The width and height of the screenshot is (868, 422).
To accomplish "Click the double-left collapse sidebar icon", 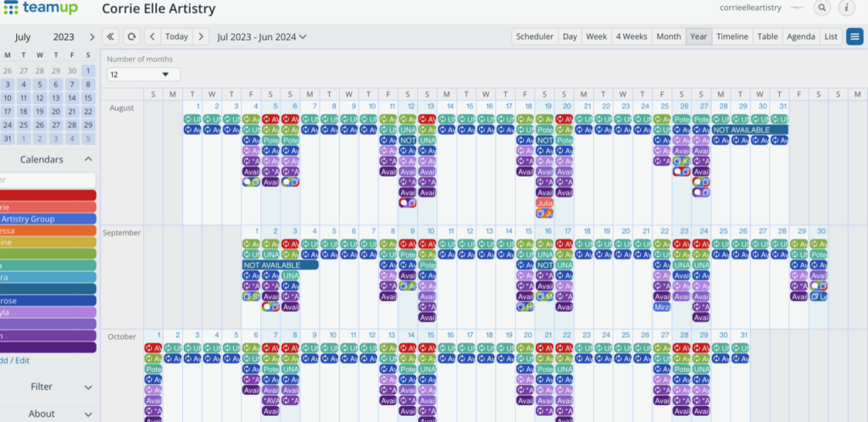I will pyautogui.click(x=110, y=36).
